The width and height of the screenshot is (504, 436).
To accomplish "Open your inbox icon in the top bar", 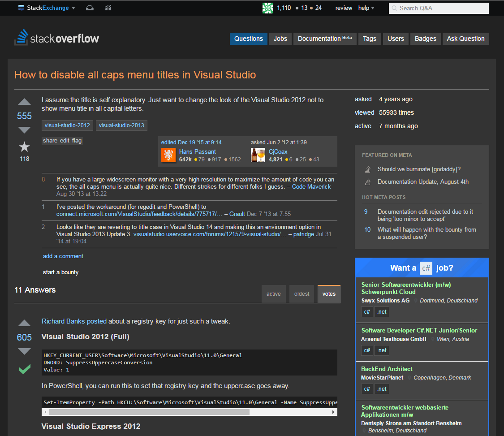I will tap(90, 8).
